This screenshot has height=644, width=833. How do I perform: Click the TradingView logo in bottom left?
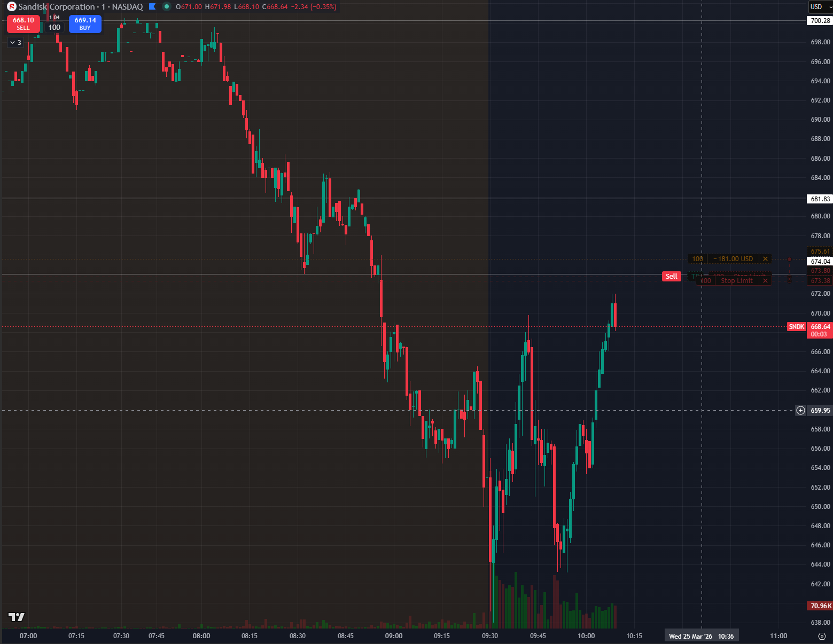click(17, 617)
